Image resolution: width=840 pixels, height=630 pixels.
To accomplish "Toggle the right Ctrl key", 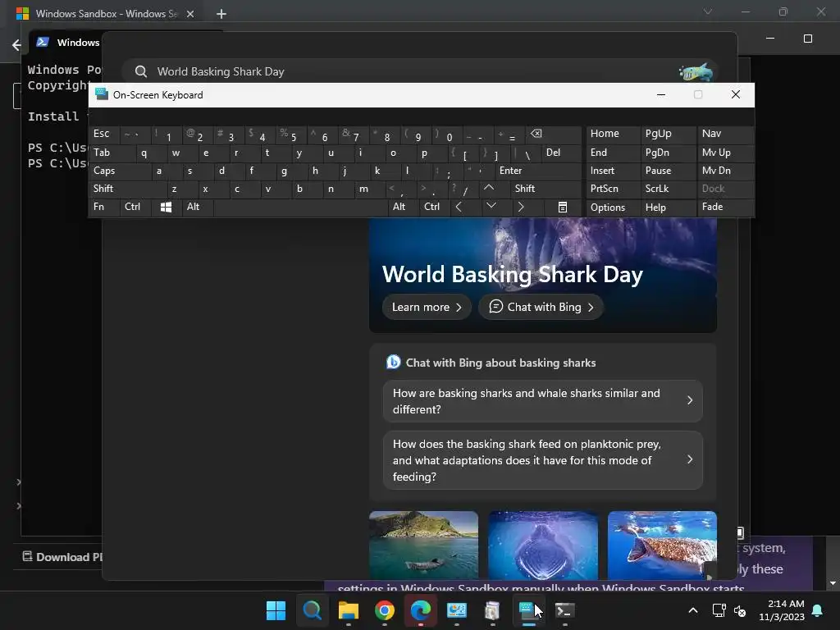I will click(435, 207).
